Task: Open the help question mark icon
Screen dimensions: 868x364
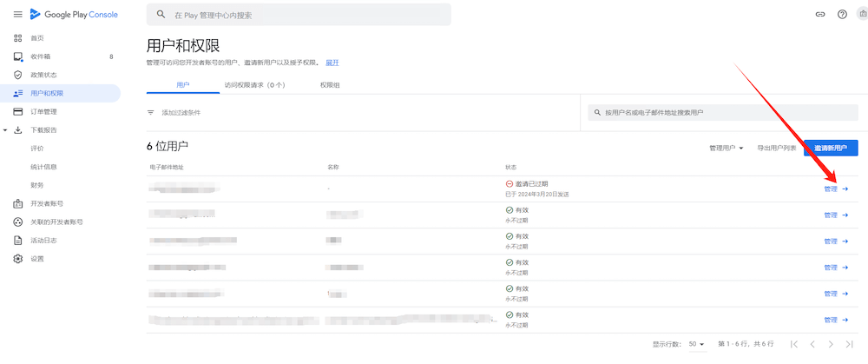Action: click(x=841, y=15)
